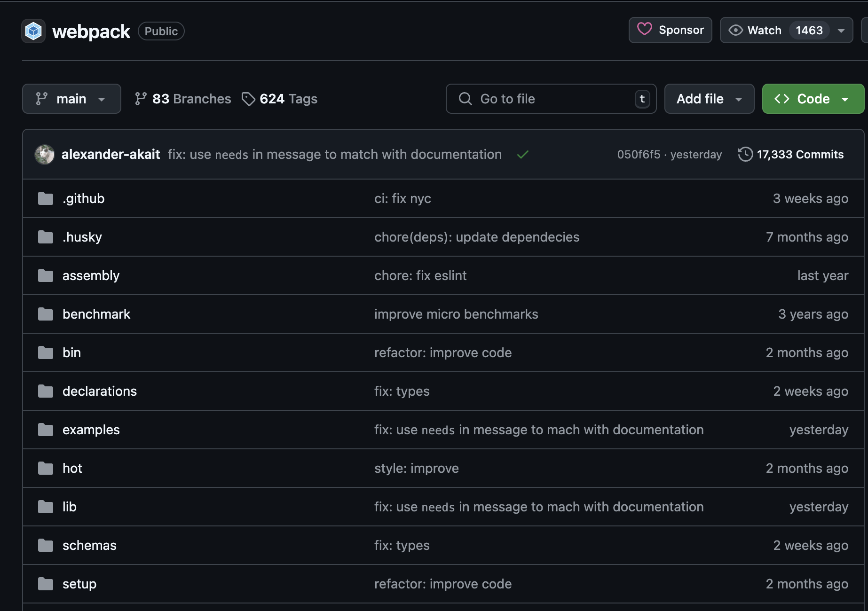
Task: Open the Add file dropdown
Action: [709, 99]
